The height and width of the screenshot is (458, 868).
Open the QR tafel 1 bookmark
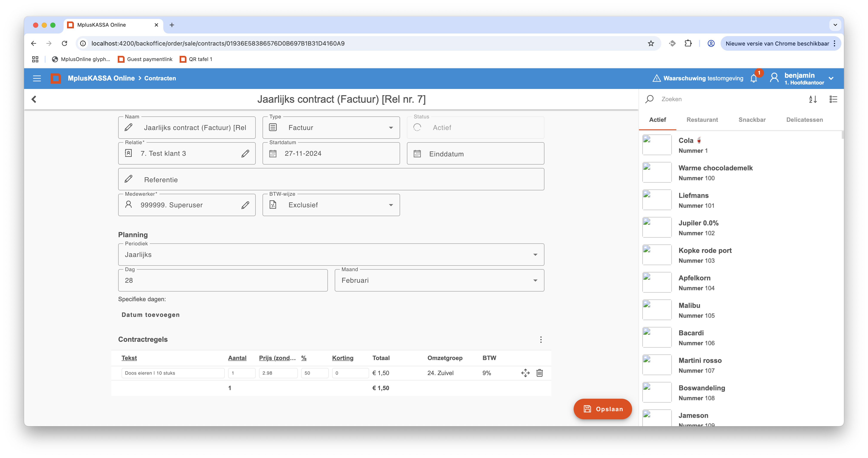coord(196,59)
